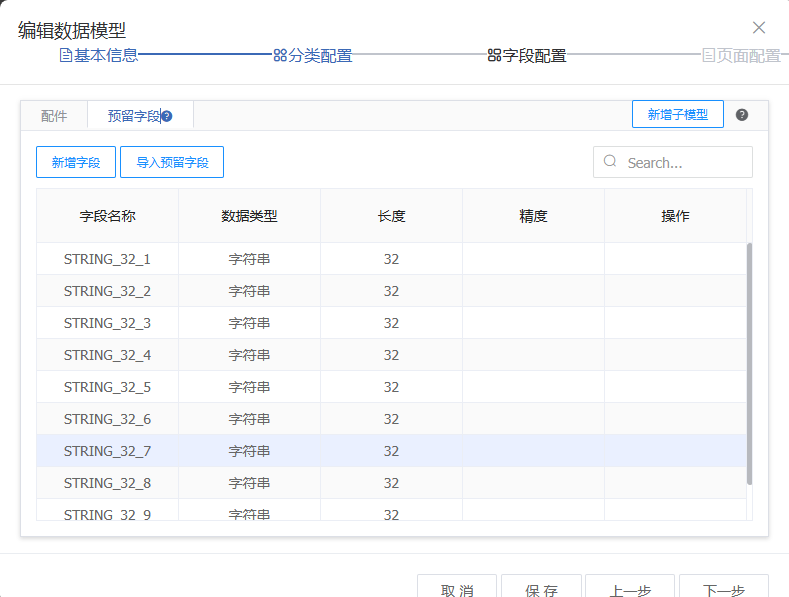Click the 基本信息 step icon
789x597 pixels.
pyautogui.click(x=66, y=56)
